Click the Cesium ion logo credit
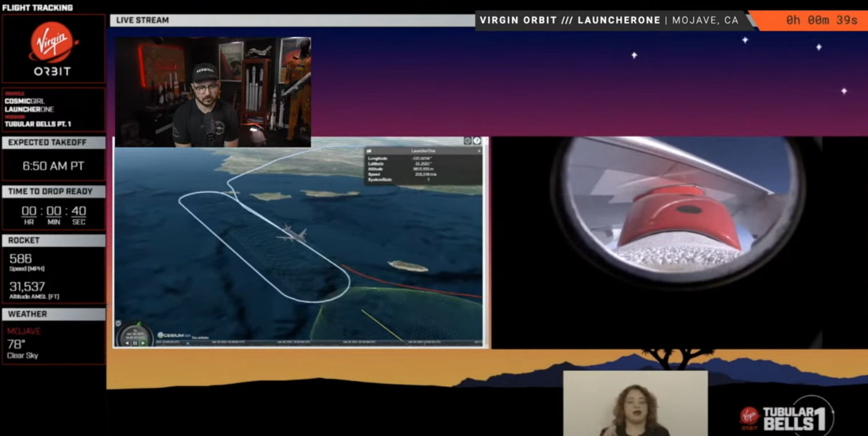 [174, 335]
